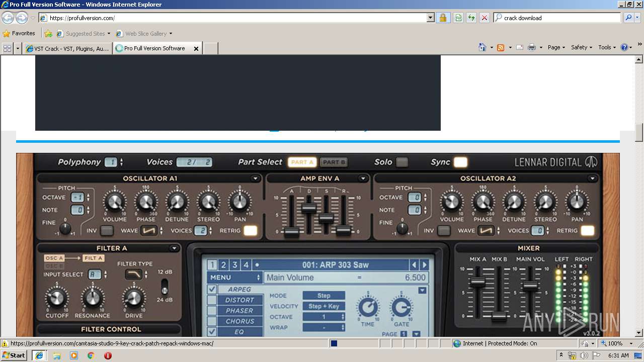Open the Tools menu
Screen dimensions: 644x362
[607, 47]
